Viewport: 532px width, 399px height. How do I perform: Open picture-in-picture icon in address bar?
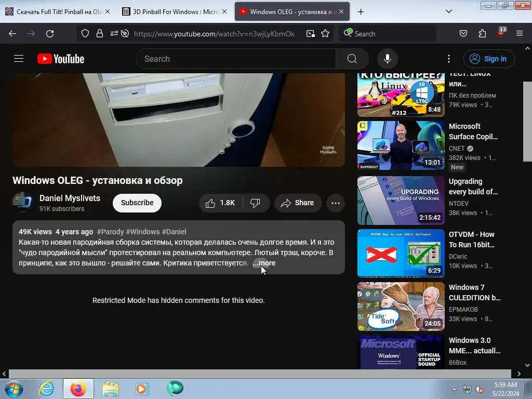tap(311, 34)
